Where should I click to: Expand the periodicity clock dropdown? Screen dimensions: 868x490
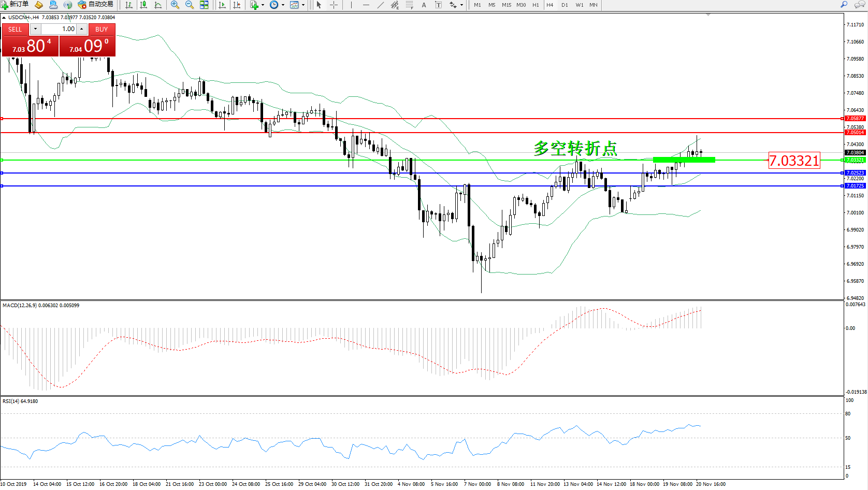(x=283, y=5)
